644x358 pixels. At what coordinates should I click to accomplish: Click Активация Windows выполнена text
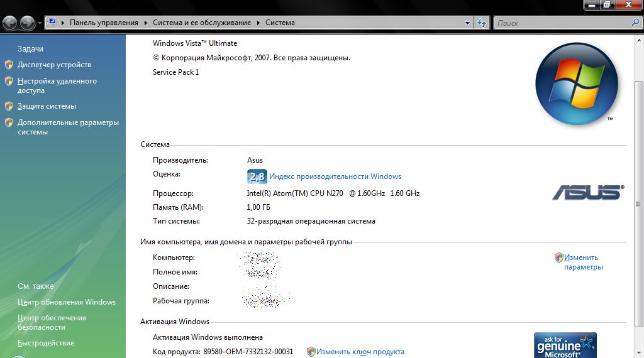(208, 337)
